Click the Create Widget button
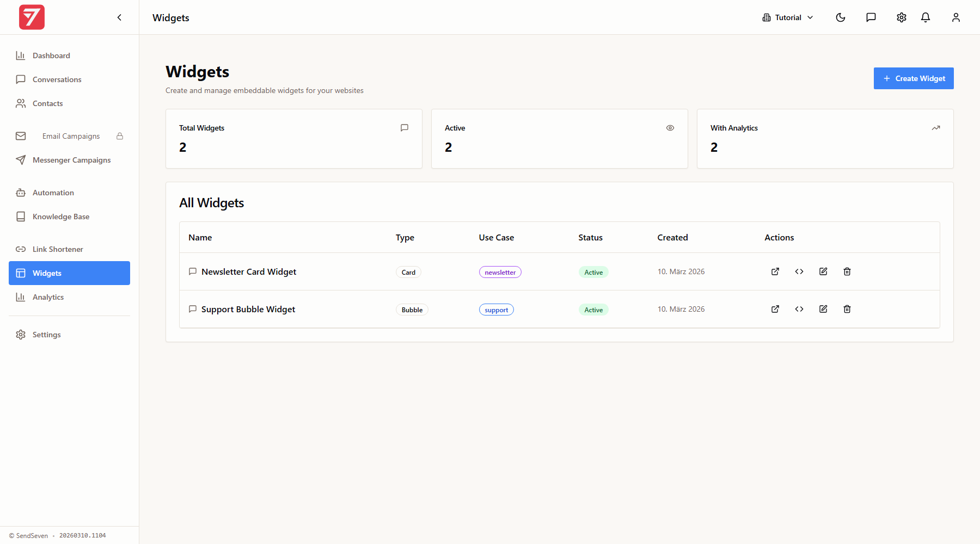This screenshot has width=980, height=544. coord(914,78)
